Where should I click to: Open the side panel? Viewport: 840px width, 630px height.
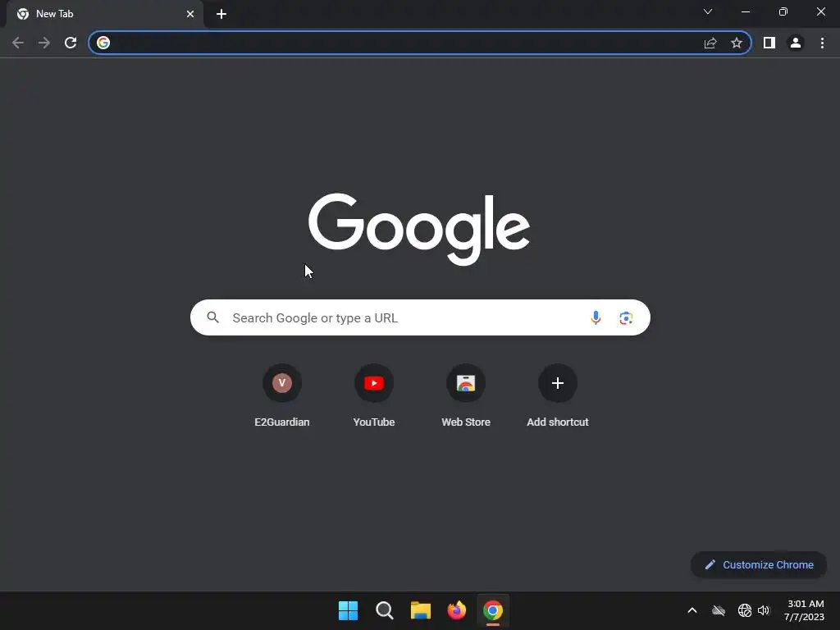point(769,43)
